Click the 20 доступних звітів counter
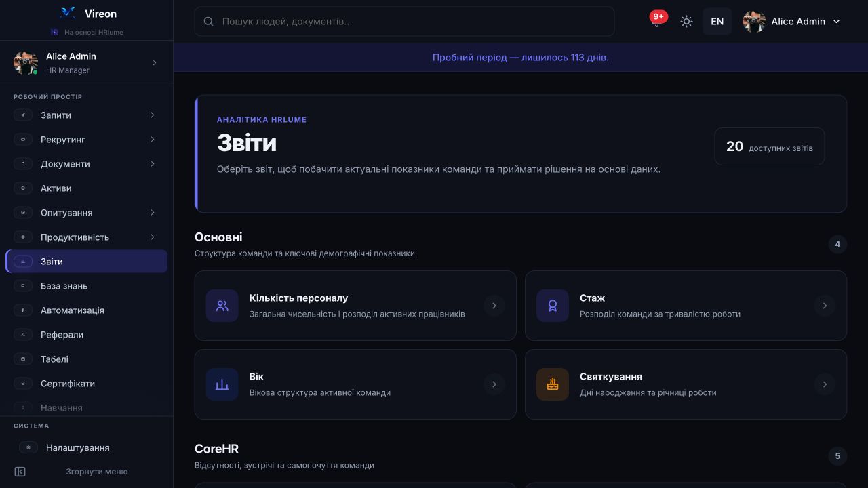Screen dimensions: 868x488 pos(770,146)
